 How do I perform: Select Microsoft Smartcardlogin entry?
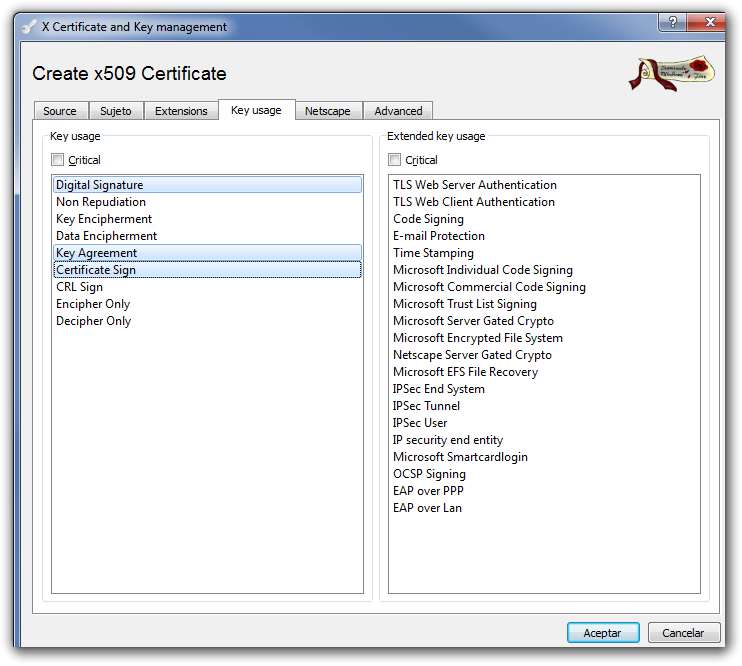tap(460, 457)
